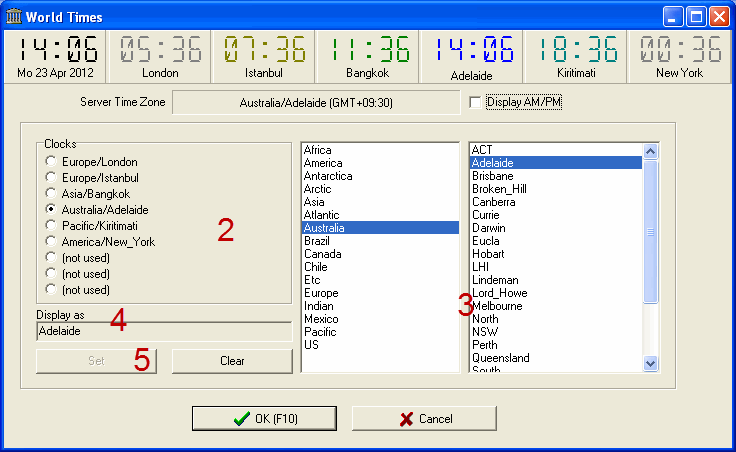Viewport: 736px width, 452px height.
Task: Select LHI in the city list
Action: coord(556,267)
